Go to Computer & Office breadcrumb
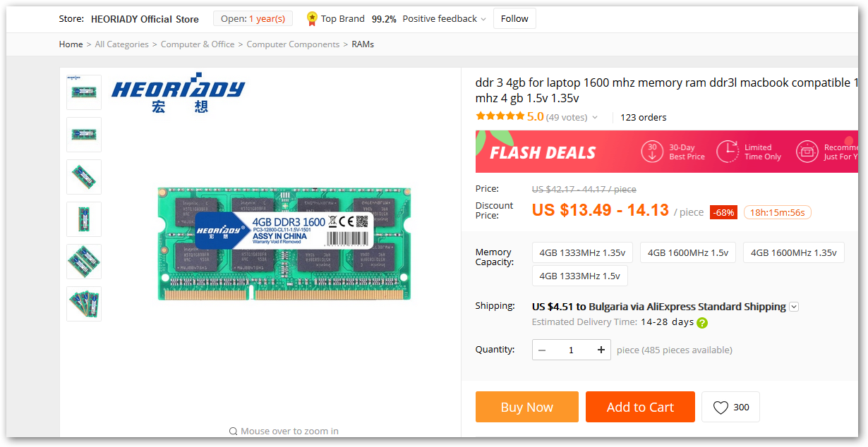 pos(198,44)
